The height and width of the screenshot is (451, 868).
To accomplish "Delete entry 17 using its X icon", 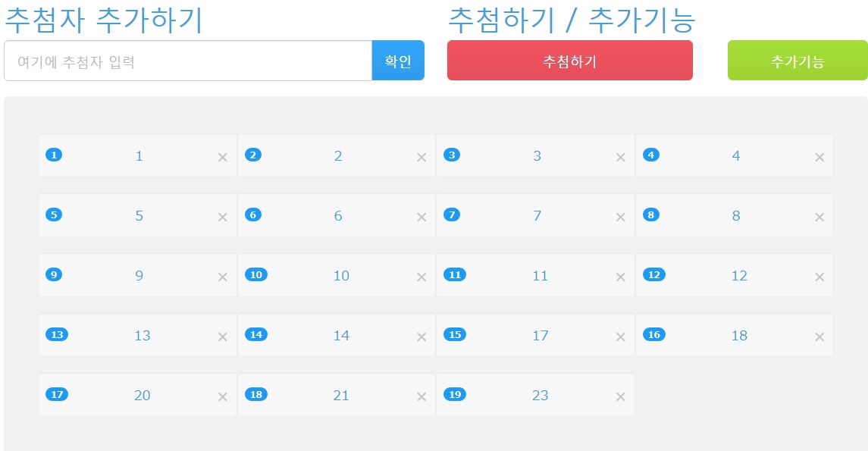I will pyautogui.click(x=621, y=337).
